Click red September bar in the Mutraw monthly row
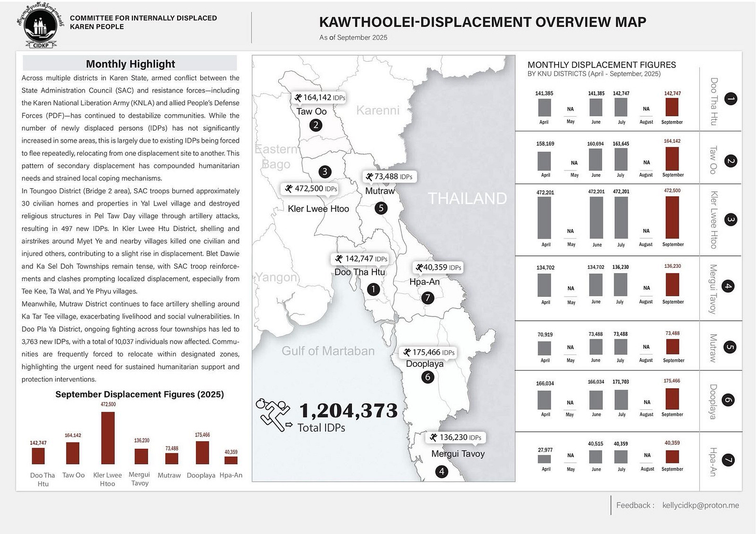Image resolution: width=756 pixels, height=534 pixels. tap(672, 347)
